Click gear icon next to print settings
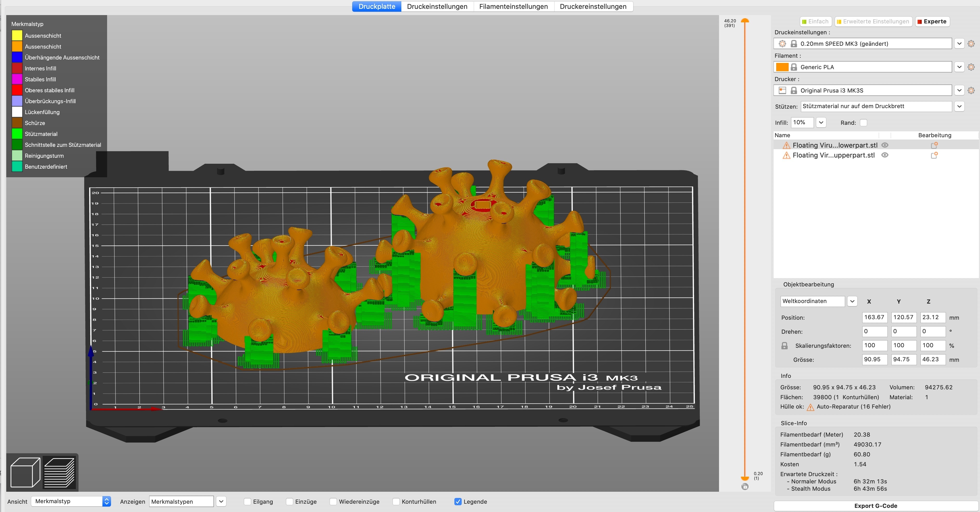Viewport: 980px width, 512px height. click(x=971, y=44)
